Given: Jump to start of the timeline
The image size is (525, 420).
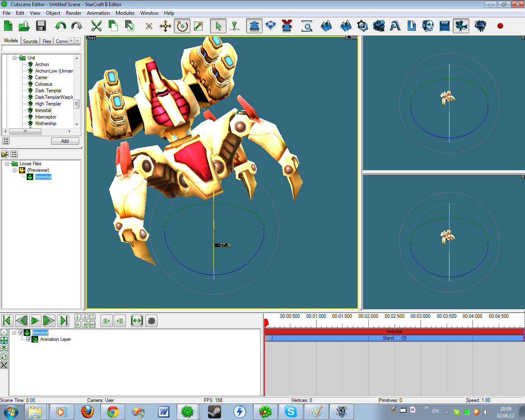Looking at the screenshot, I should click(x=7, y=321).
